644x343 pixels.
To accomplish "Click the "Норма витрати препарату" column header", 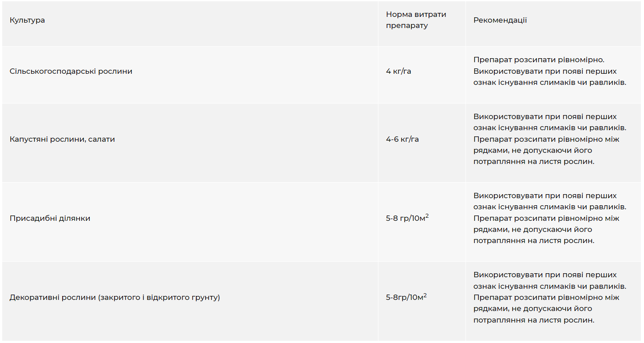I will click(x=416, y=20).
